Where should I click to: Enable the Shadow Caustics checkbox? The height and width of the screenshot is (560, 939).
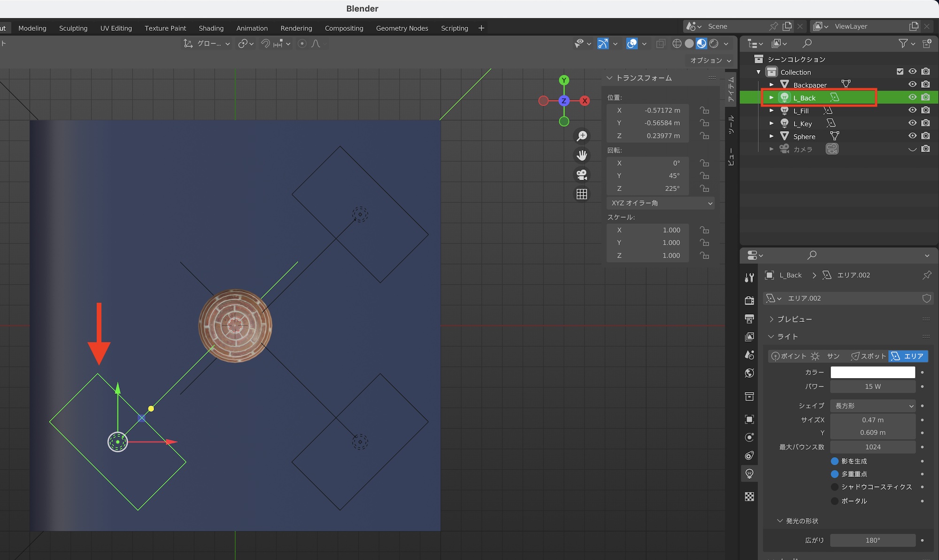[835, 487]
